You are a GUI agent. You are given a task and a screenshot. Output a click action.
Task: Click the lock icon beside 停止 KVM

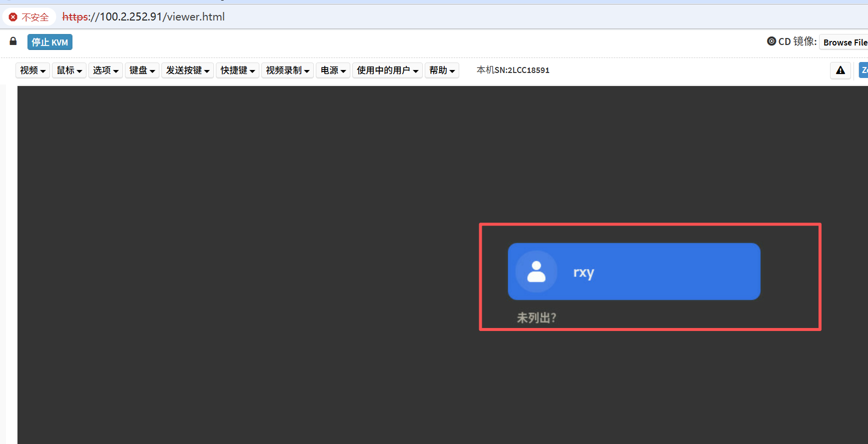(x=13, y=41)
